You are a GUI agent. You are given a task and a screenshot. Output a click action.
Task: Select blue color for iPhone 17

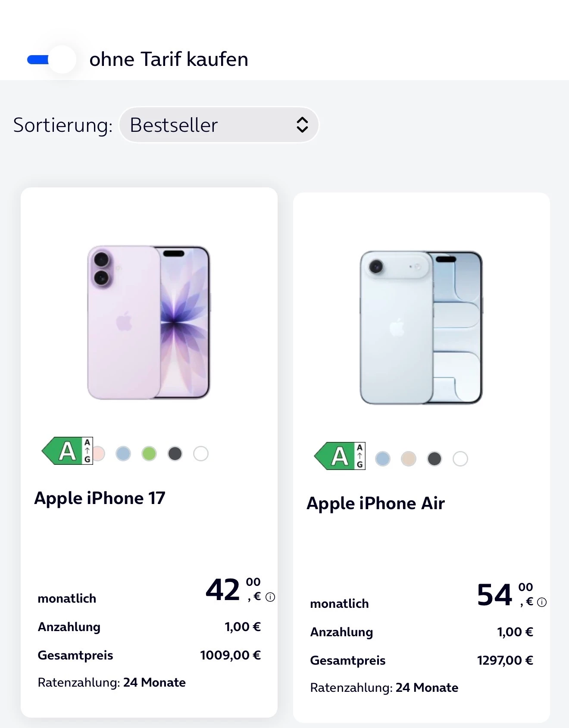123,454
